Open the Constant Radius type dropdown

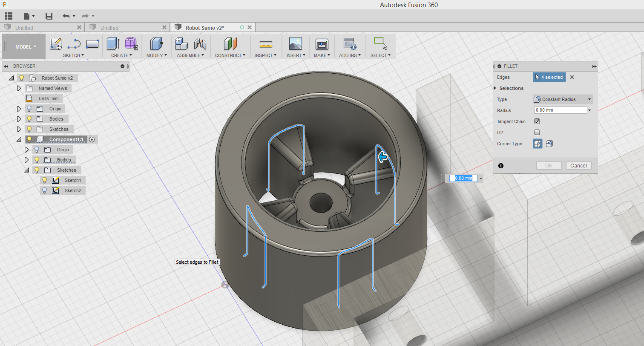562,99
